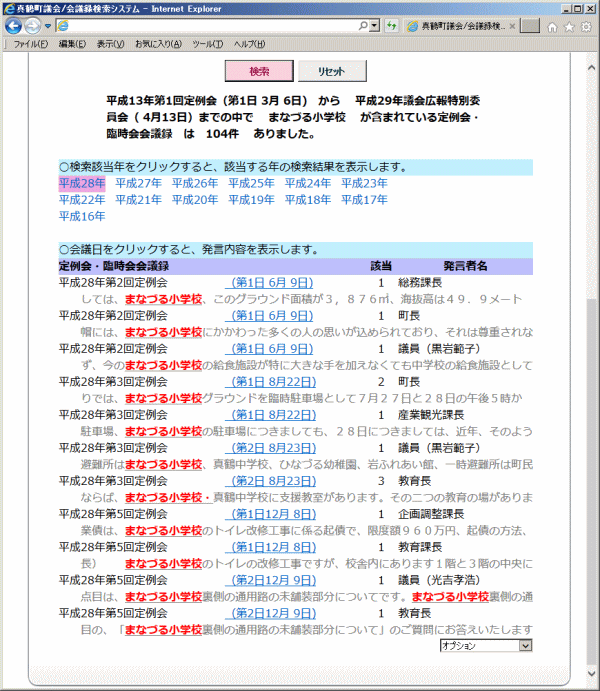Show results for 平成20年
The width and height of the screenshot is (600, 691).
[x=195, y=200]
